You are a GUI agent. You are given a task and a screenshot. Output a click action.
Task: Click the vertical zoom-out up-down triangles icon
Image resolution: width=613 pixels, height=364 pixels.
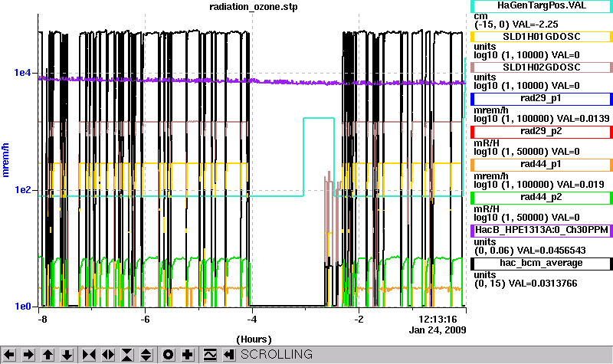point(146,355)
